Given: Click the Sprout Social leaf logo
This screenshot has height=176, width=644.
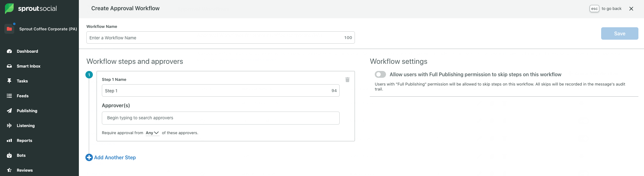Looking at the screenshot, I should pyautogui.click(x=9, y=8).
